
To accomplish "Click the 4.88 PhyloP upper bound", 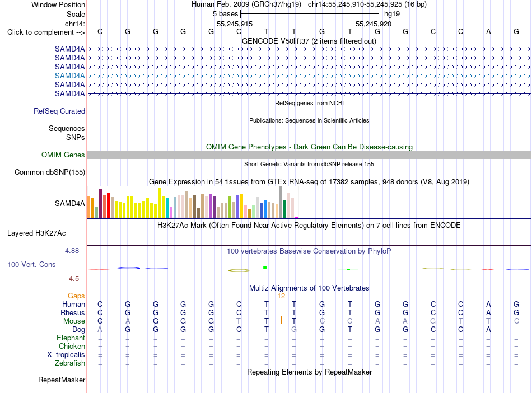I will [72, 251].
